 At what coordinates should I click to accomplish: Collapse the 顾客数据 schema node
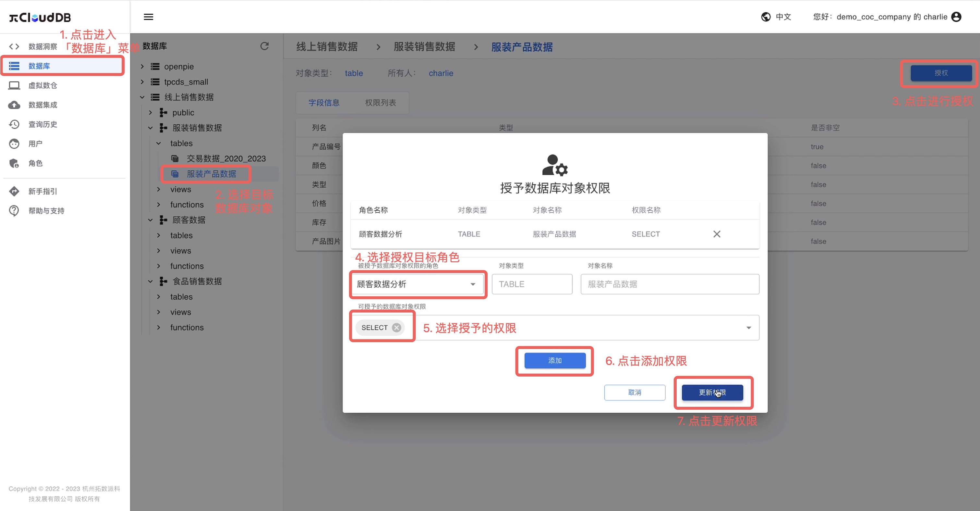point(150,220)
